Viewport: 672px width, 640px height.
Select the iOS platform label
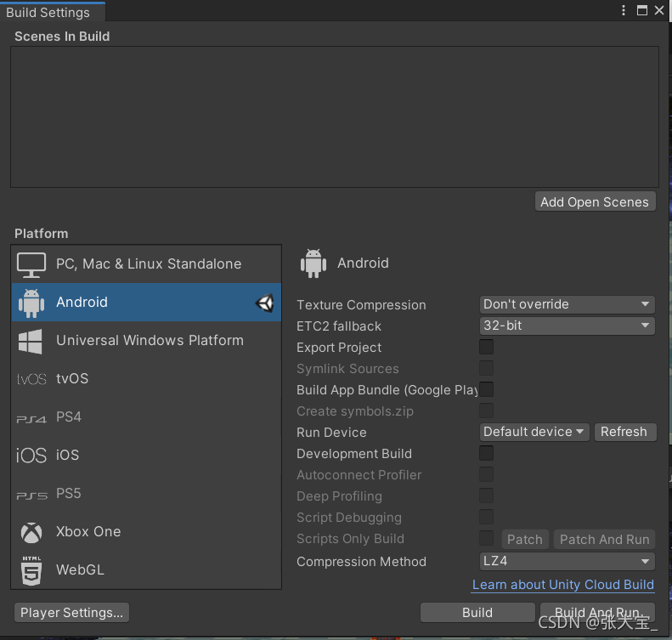click(x=68, y=455)
